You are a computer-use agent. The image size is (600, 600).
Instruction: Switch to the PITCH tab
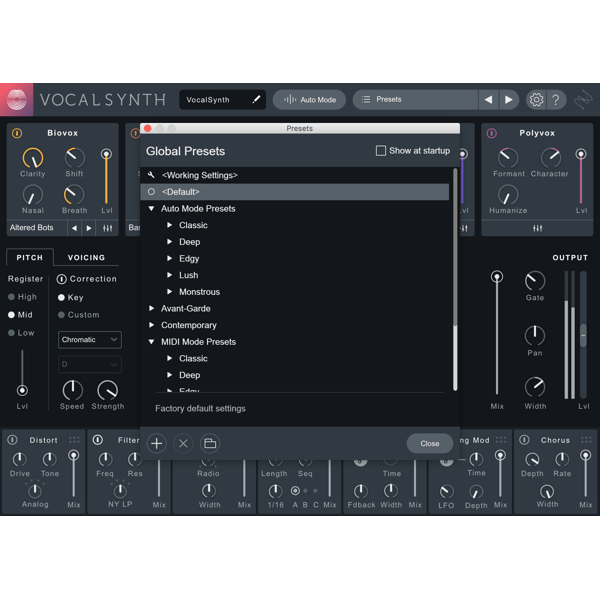coord(30,258)
